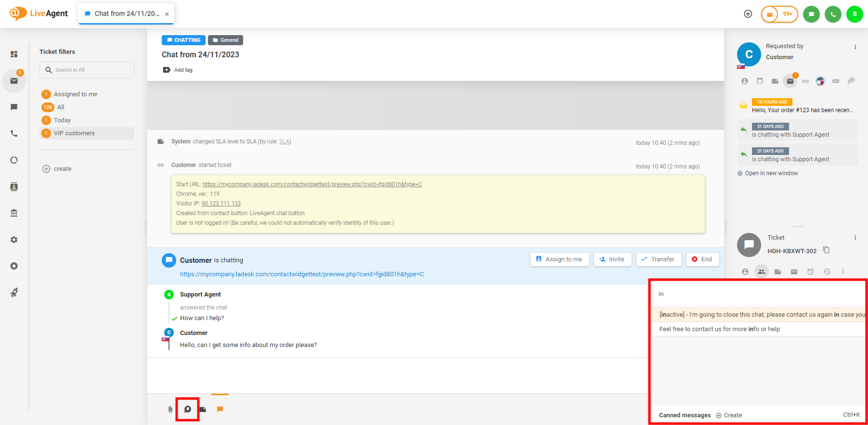Open the Ticket panel three-dot menu

coord(855,238)
